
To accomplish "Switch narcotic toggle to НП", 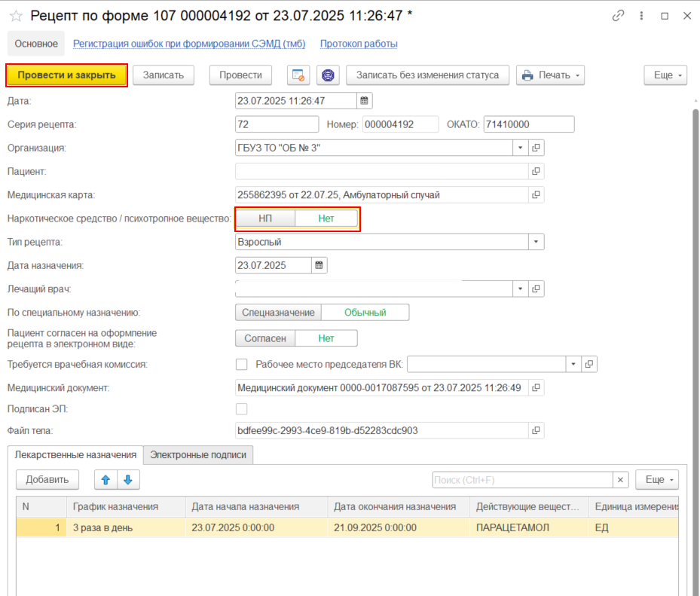I will pos(265,219).
